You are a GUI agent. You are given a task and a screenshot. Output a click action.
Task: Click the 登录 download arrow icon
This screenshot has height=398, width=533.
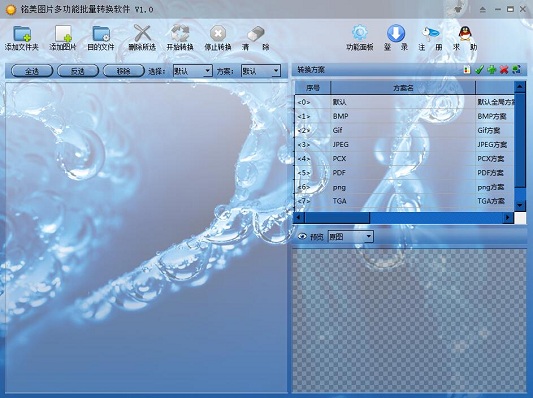click(396, 33)
